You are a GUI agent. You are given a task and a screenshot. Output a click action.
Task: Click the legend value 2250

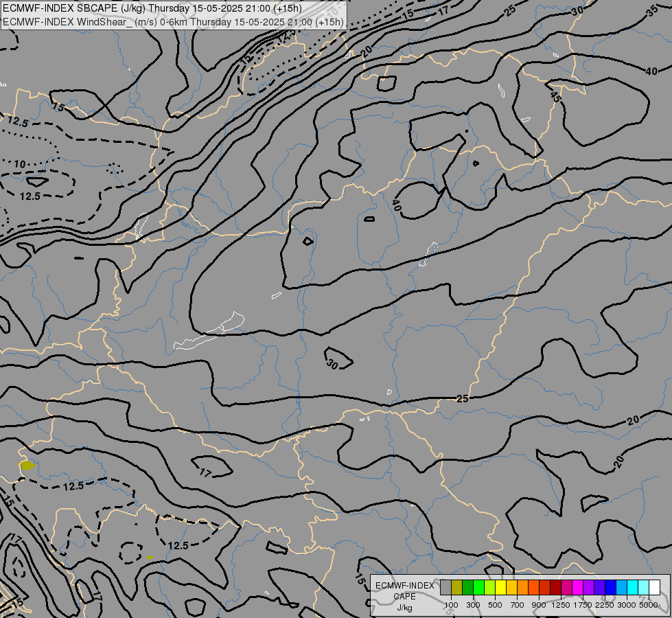coord(605,605)
